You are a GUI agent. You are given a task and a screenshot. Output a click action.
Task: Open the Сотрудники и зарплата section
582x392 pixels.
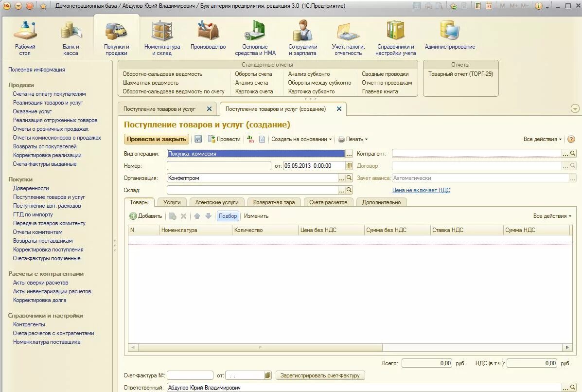302,38
